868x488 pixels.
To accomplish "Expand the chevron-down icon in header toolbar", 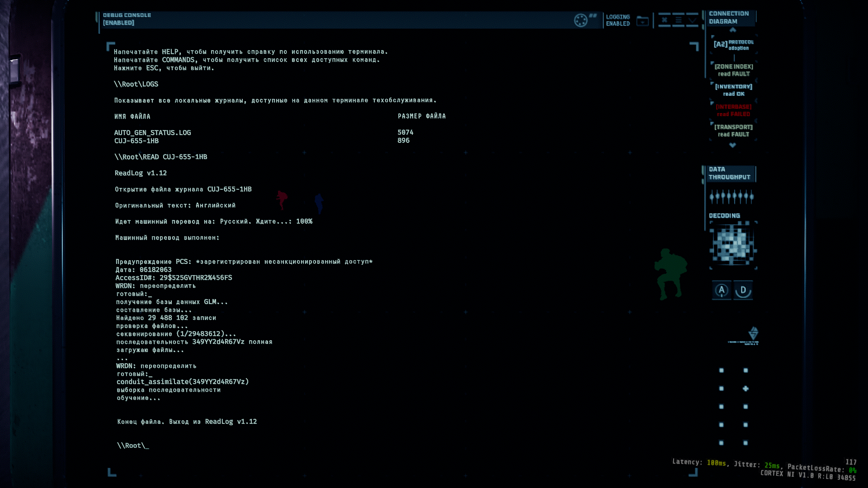I will click(x=692, y=20).
